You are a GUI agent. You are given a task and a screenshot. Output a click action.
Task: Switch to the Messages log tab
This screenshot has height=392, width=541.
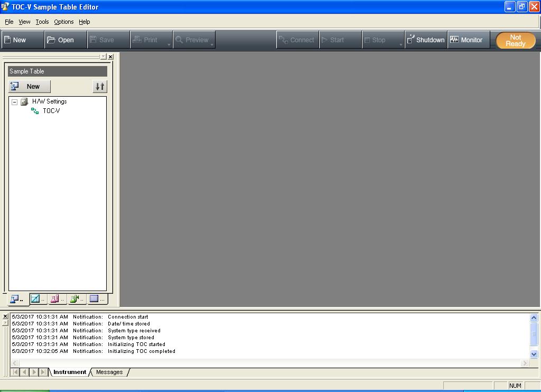coord(109,372)
